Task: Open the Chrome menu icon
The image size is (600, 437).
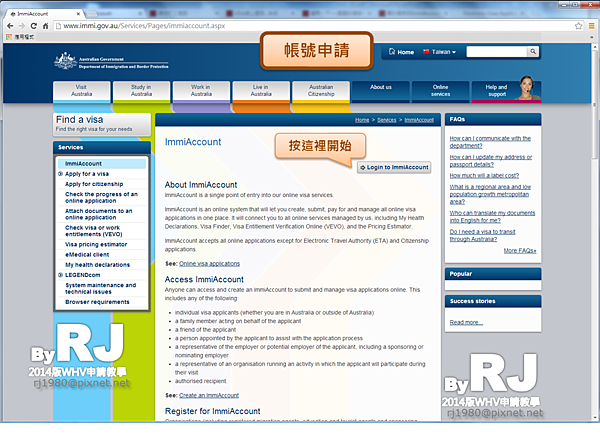Action: point(591,26)
